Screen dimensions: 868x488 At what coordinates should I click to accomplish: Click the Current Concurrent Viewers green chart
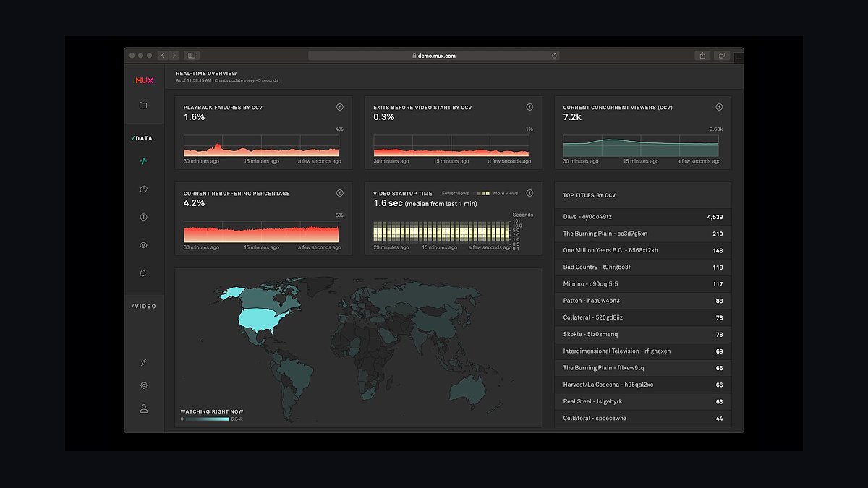point(642,145)
